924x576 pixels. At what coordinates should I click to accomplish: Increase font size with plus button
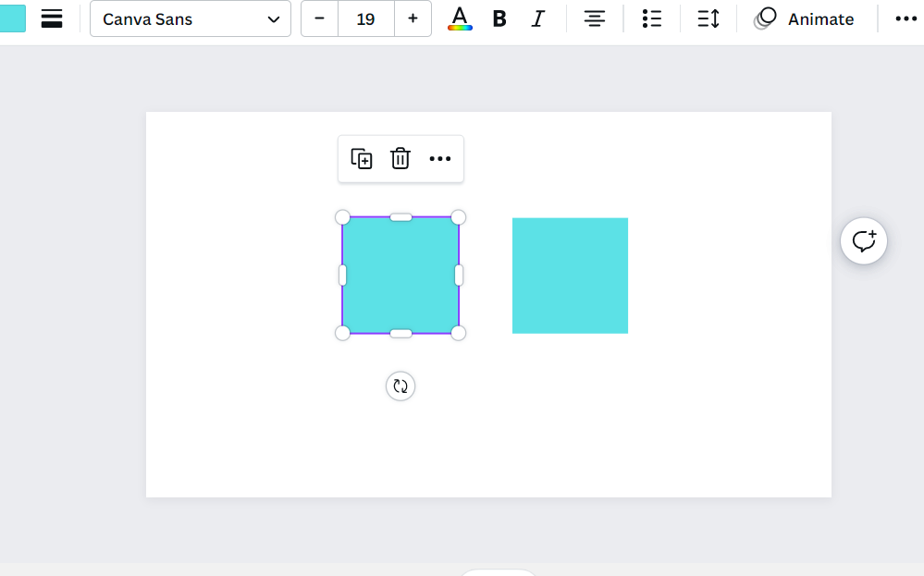[413, 19]
